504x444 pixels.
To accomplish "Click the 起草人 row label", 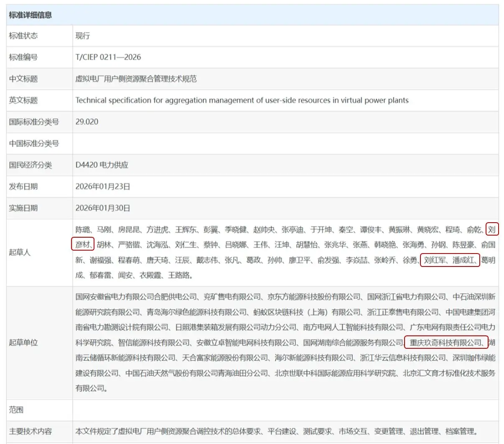I will [20, 252].
